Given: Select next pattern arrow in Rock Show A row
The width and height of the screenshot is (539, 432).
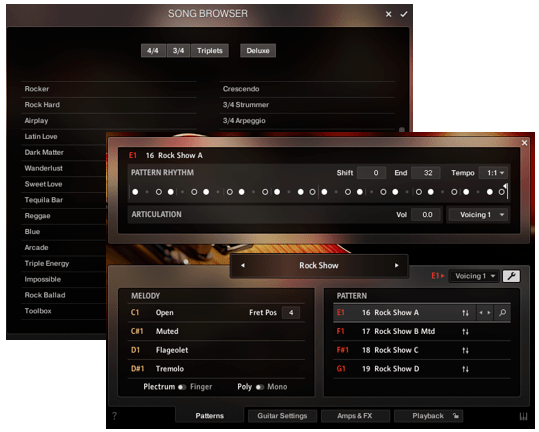Looking at the screenshot, I should (x=488, y=313).
